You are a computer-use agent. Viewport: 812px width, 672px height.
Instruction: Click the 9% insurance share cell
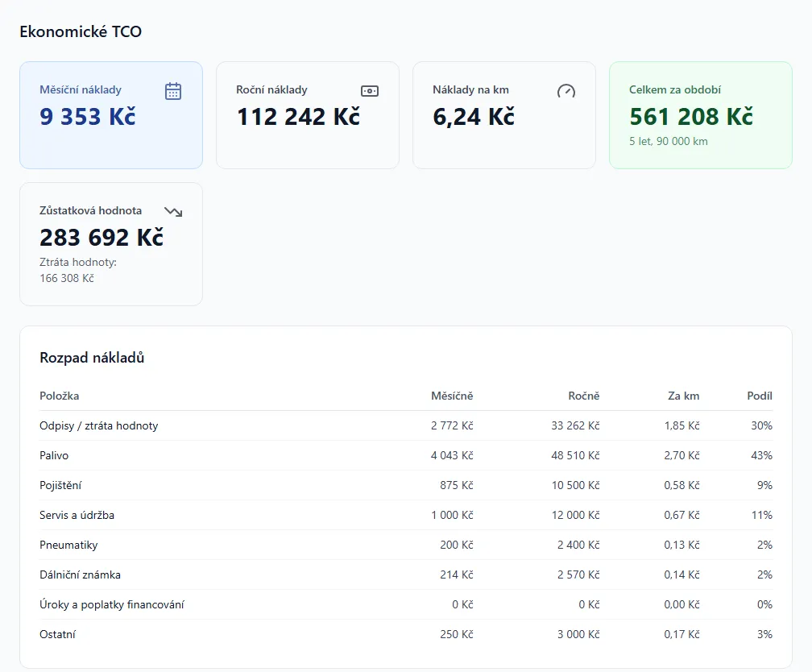pos(764,486)
